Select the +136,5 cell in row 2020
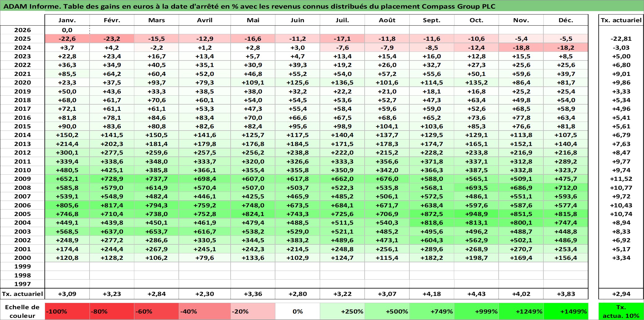This screenshot has height=320, width=644. pos(342,82)
